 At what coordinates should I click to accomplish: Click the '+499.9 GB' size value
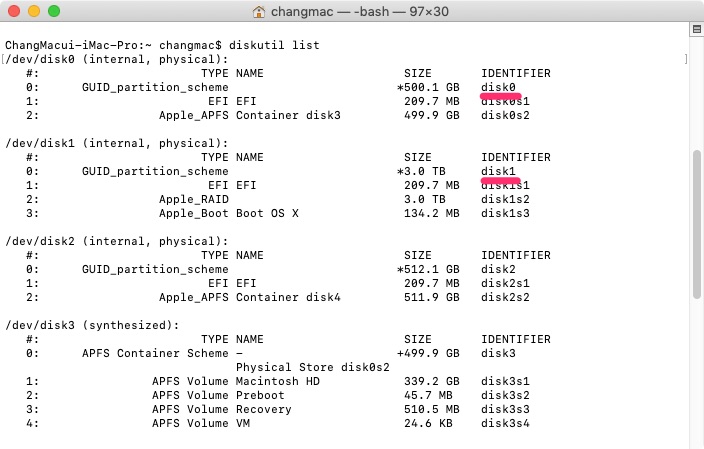pos(428,353)
